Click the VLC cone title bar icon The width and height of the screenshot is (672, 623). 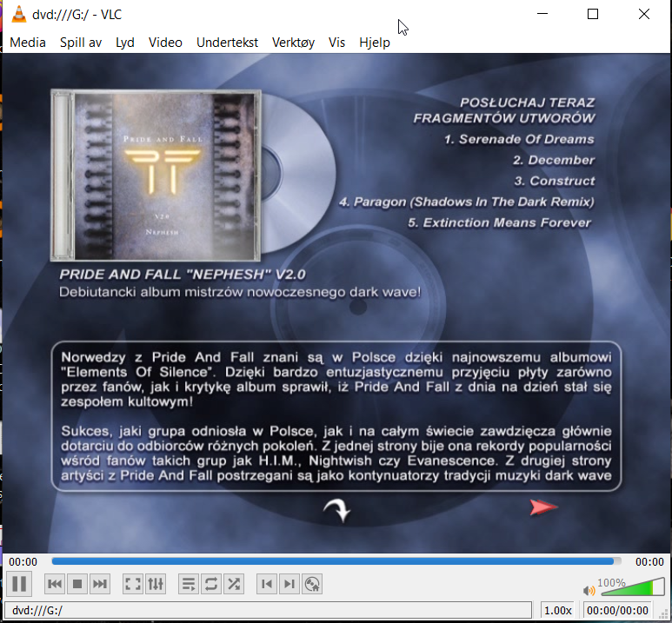[x=18, y=14]
